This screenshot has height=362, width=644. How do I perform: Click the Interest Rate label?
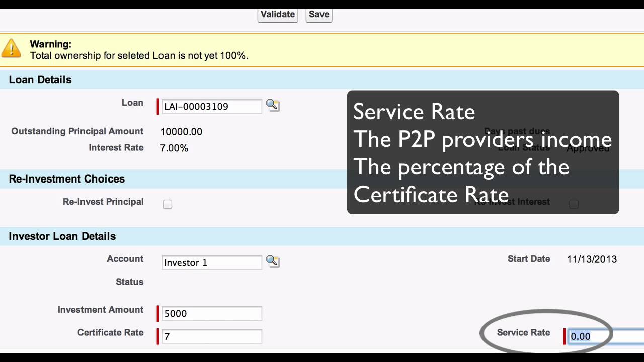click(x=116, y=147)
